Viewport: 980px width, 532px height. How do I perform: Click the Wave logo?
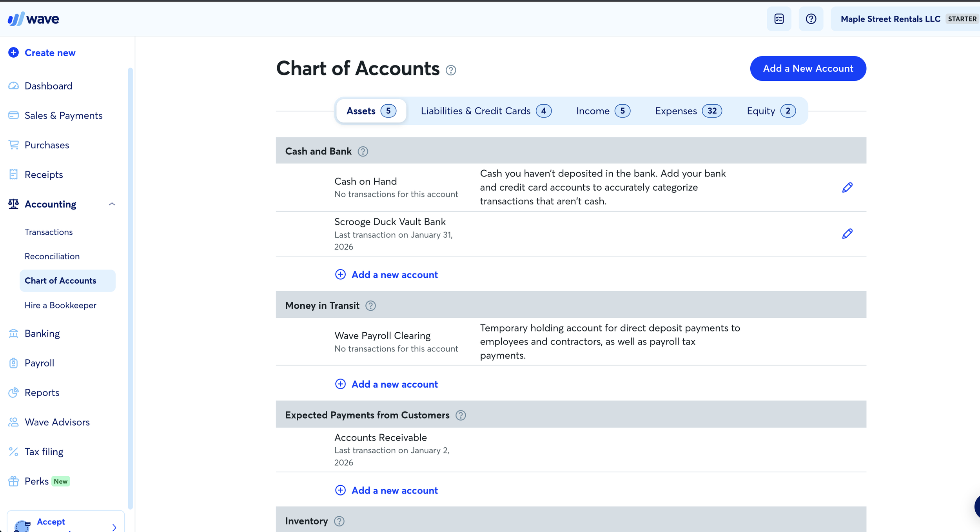(33, 18)
